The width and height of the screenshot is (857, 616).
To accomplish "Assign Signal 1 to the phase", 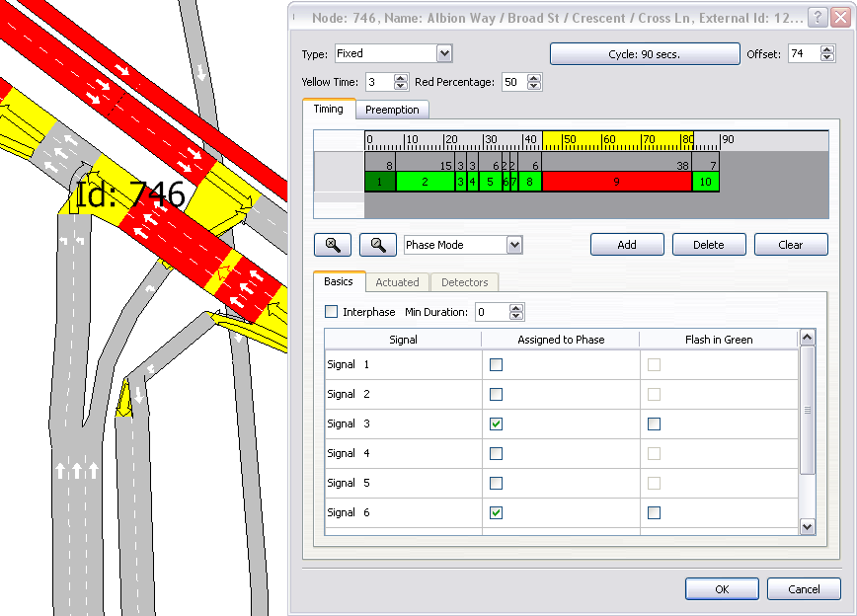I will click(495, 364).
